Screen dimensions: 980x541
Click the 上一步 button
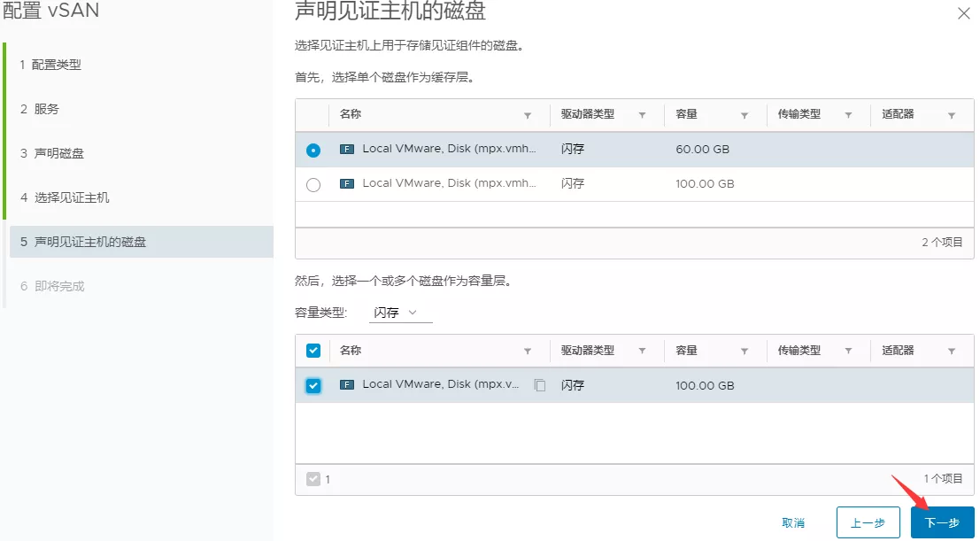[x=868, y=523]
